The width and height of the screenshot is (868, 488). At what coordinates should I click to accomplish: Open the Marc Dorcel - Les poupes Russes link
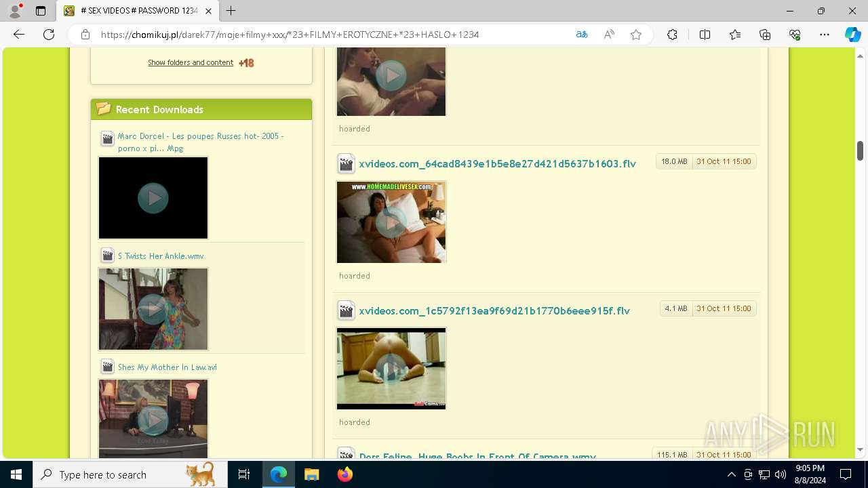(x=201, y=142)
